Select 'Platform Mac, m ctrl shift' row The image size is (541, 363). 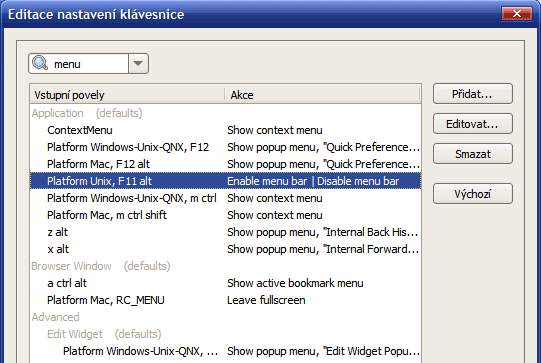coord(225,215)
